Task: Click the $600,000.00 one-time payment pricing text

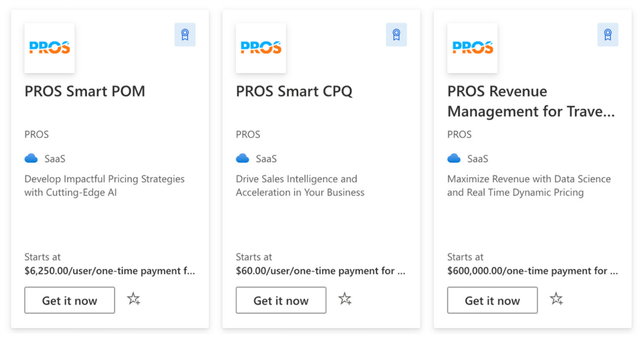Action: coord(532,271)
